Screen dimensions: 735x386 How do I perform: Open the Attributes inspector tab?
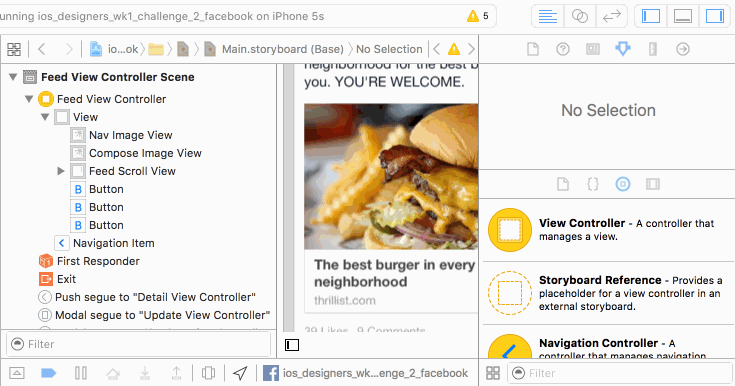(623, 49)
